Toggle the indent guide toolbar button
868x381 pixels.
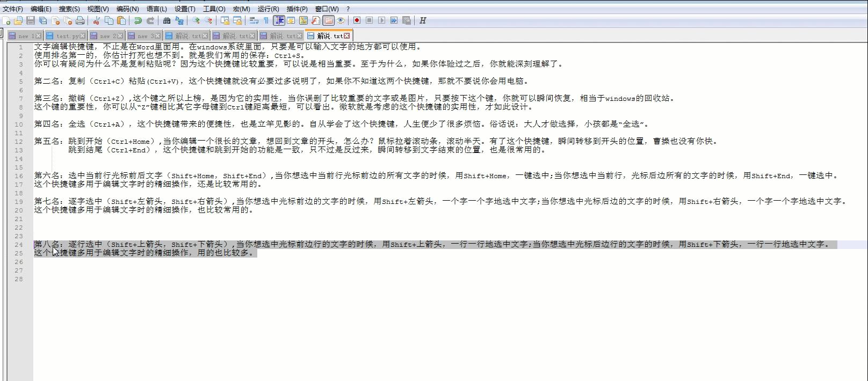pos(279,20)
